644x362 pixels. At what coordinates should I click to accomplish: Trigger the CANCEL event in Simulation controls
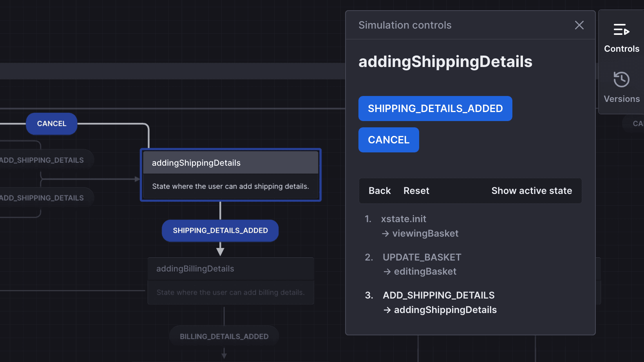[x=388, y=140]
